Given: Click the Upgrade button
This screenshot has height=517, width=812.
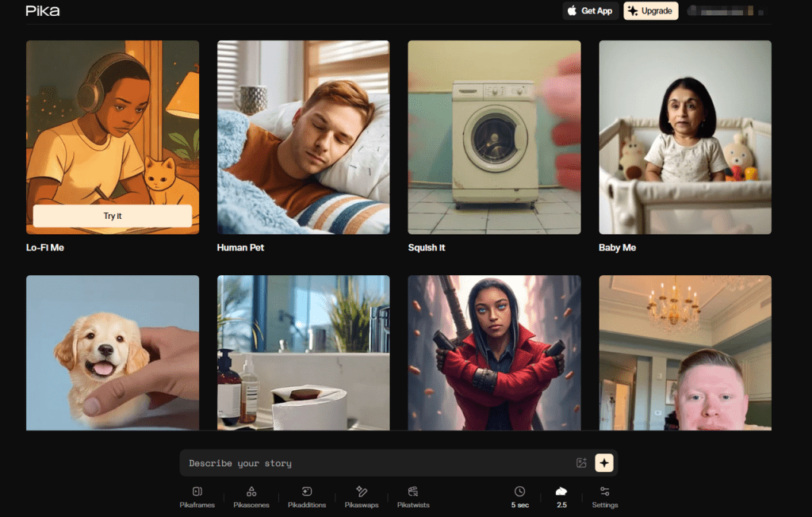Looking at the screenshot, I should coord(650,11).
